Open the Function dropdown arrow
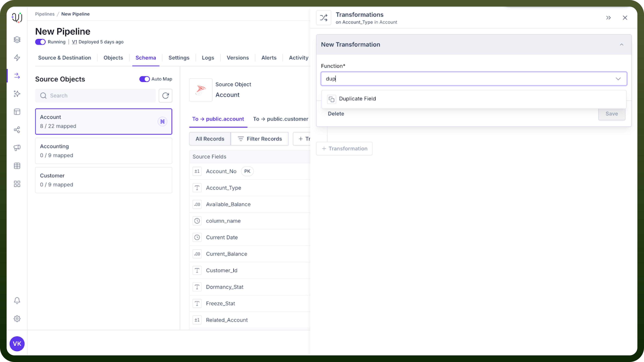The width and height of the screenshot is (644, 362). pyautogui.click(x=618, y=79)
